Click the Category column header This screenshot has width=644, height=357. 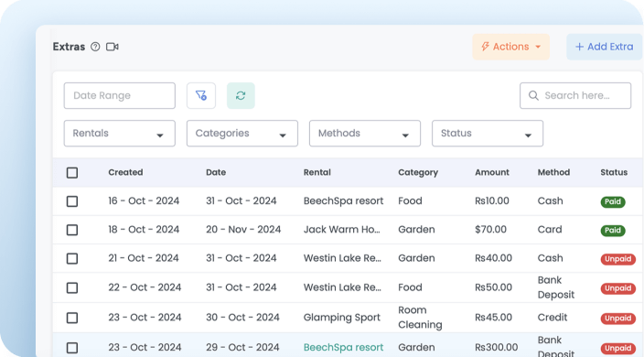[418, 172]
